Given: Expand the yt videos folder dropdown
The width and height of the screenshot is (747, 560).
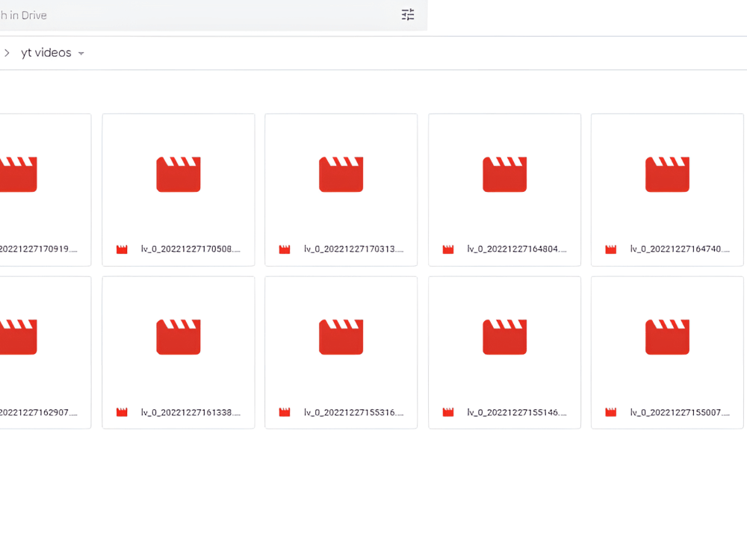Looking at the screenshot, I should [x=81, y=53].
